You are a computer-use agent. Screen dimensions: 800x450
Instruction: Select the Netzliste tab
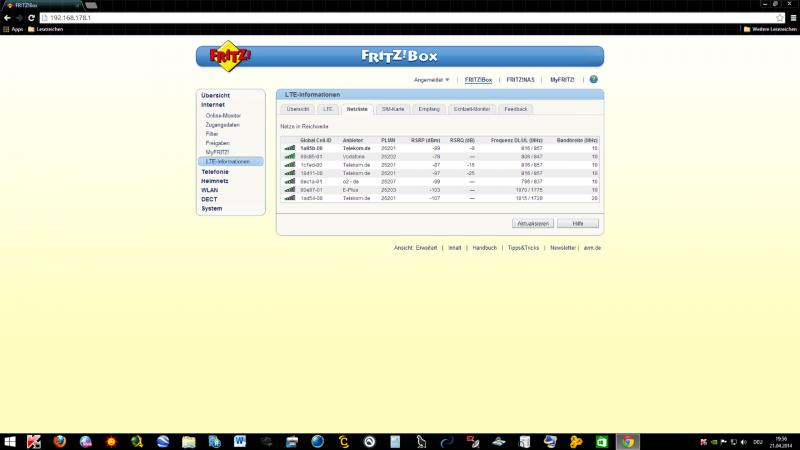coord(357,109)
